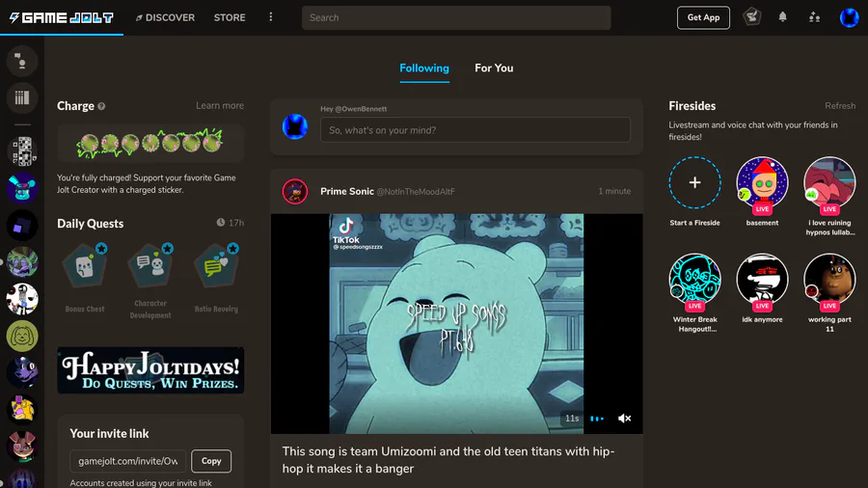Screen dimensions: 868x488
Task: Open the Store page
Action: [x=230, y=17]
